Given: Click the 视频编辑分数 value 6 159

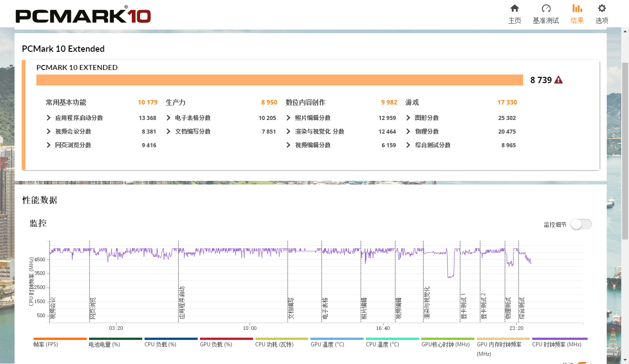Looking at the screenshot, I should click(389, 145).
